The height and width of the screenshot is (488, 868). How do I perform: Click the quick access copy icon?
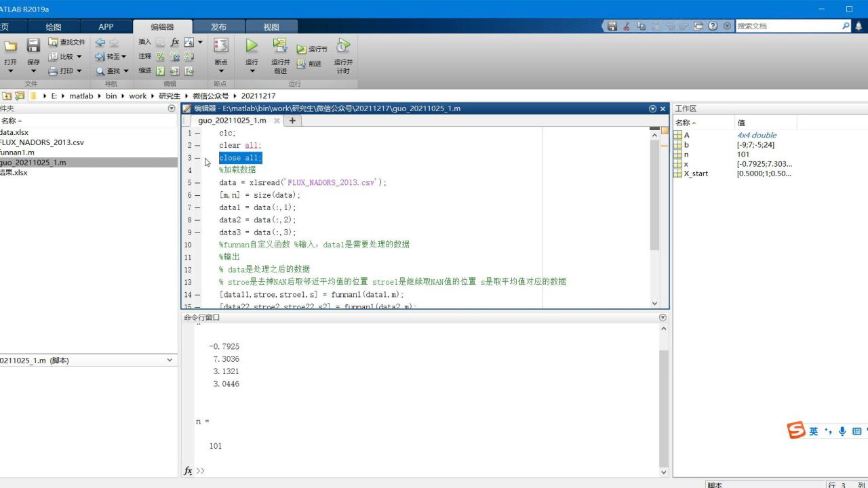click(641, 26)
